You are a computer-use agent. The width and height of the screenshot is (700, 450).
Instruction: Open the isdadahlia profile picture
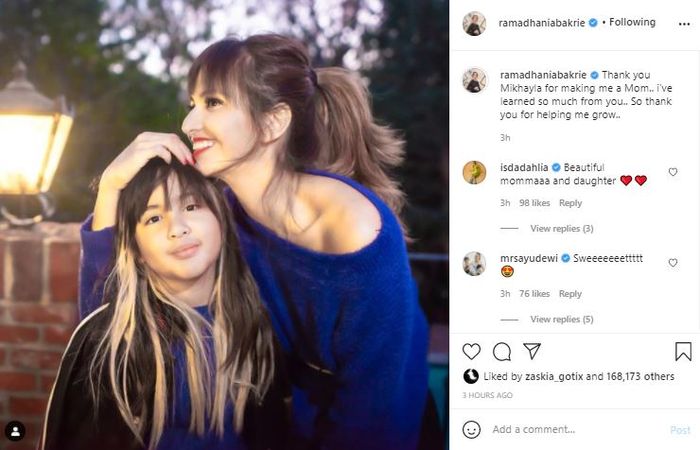coord(474,172)
